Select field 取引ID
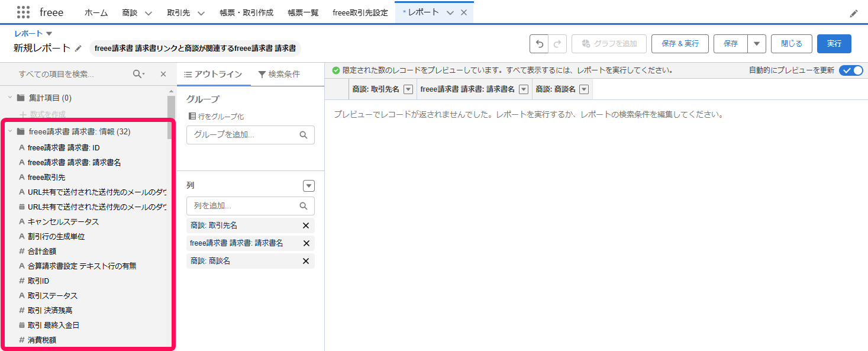 [x=38, y=281]
